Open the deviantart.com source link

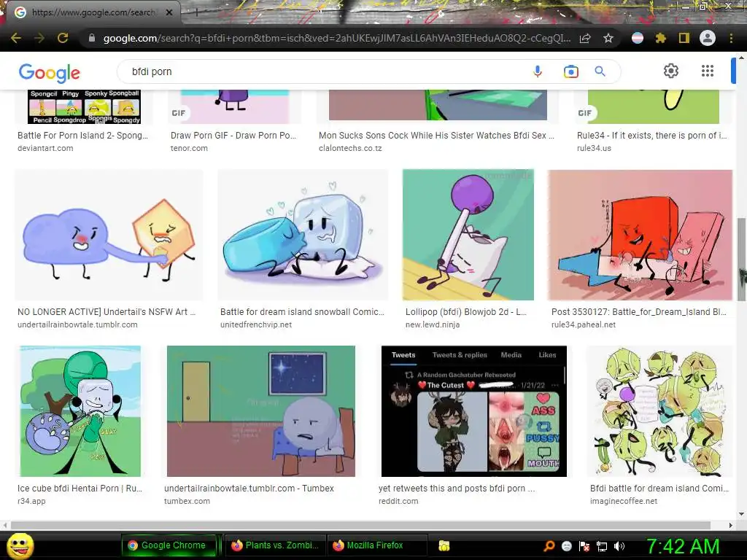tap(45, 148)
